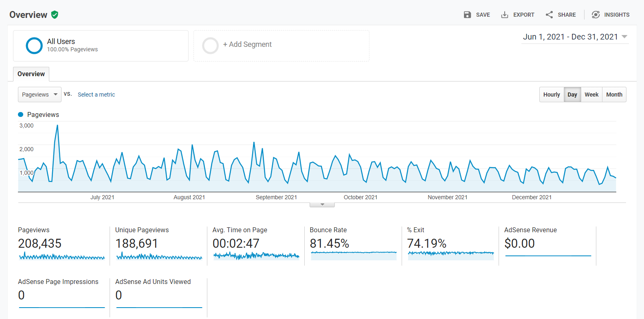This screenshot has height=319, width=644.
Task: Click the Avg. Time on Page sparkline
Action: pos(257,256)
